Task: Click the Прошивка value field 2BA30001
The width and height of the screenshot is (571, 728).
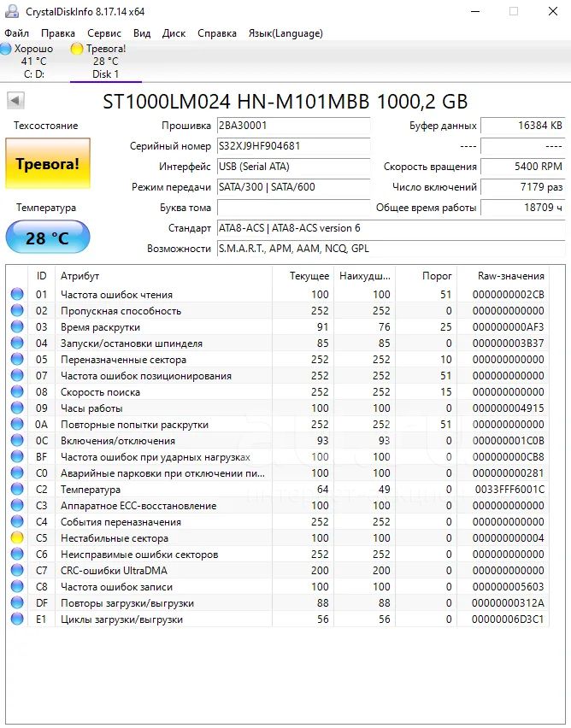Action: click(293, 126)
